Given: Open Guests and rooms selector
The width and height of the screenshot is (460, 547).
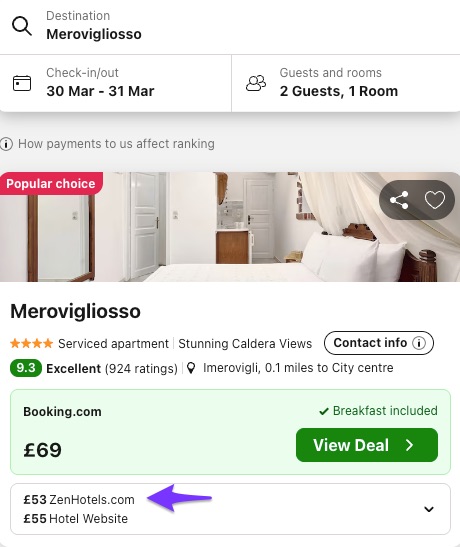Looking at the screenshot, I should 346,83.
